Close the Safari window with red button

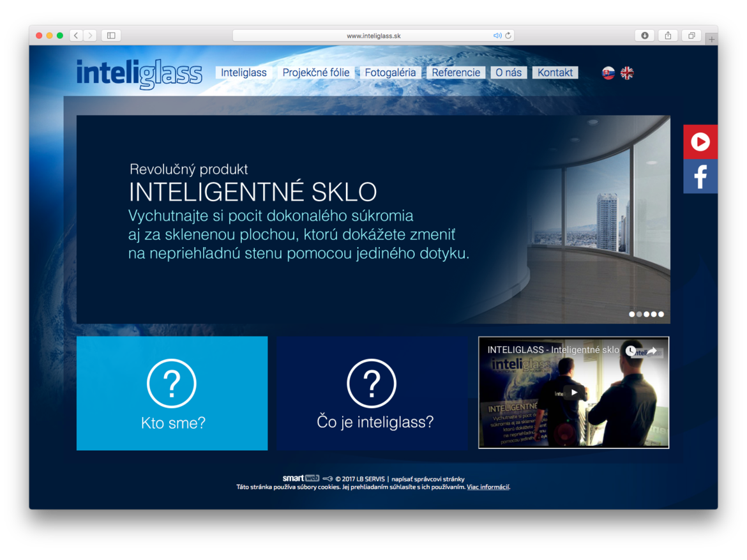click(x=39, y=35)
